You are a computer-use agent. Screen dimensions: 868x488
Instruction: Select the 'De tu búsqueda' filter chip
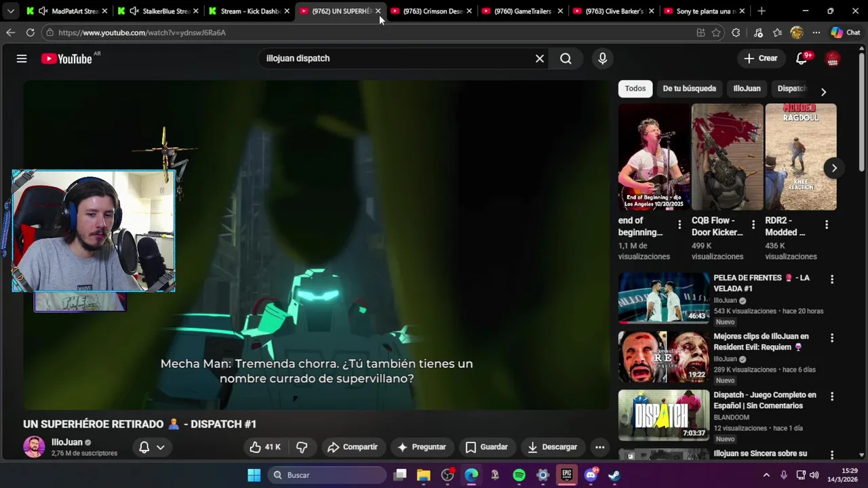point(689,88)
